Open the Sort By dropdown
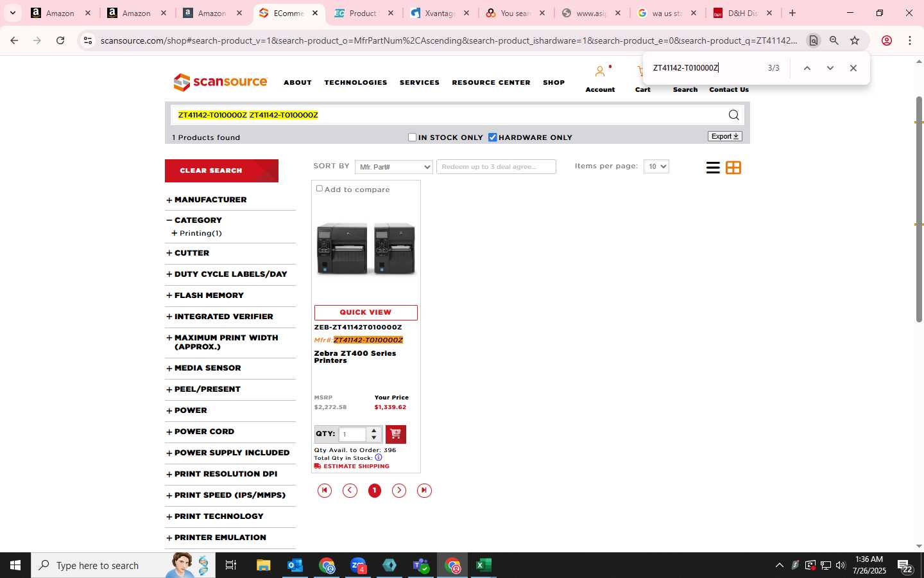 coord(394,167)
